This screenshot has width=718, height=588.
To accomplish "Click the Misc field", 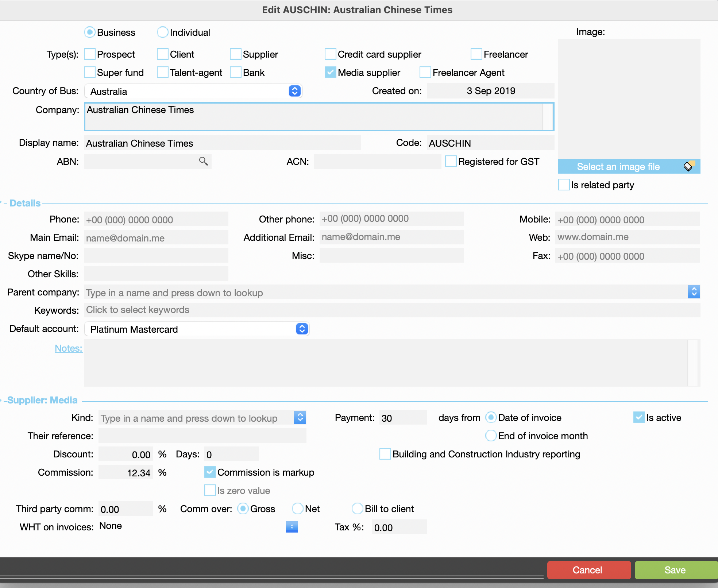I will tap(392, 255).
